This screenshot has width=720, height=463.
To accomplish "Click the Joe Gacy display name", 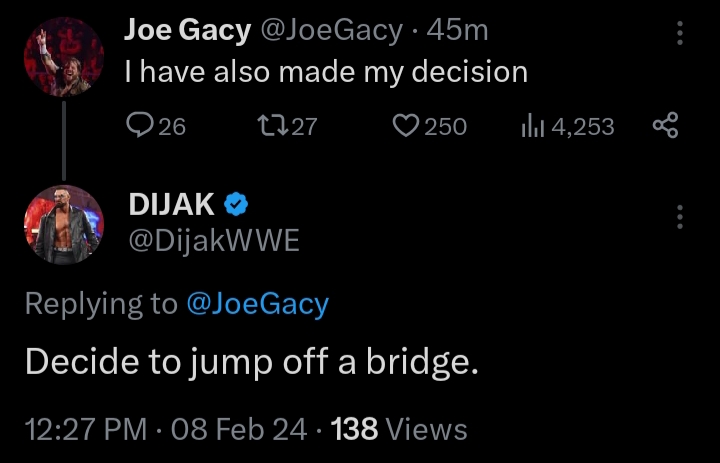I will pyautogui.click(x=187, y=31).
